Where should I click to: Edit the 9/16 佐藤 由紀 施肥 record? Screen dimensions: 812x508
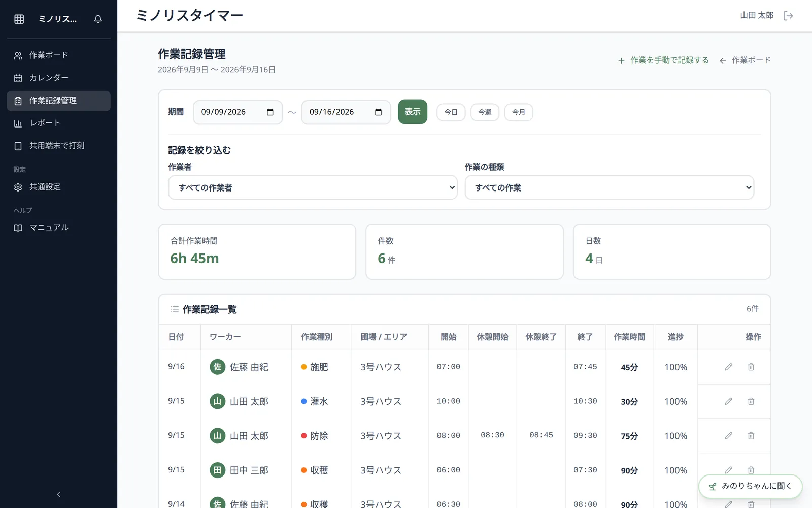pyautogui.click(x=728, y=367)
